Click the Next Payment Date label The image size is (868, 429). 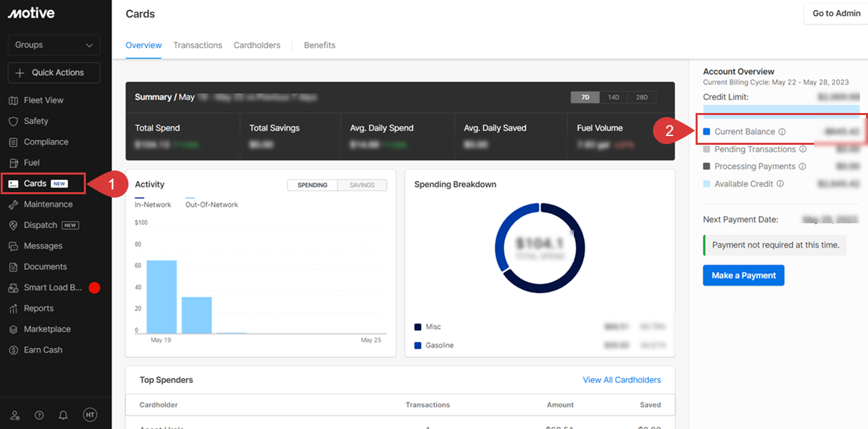[741, 220]
